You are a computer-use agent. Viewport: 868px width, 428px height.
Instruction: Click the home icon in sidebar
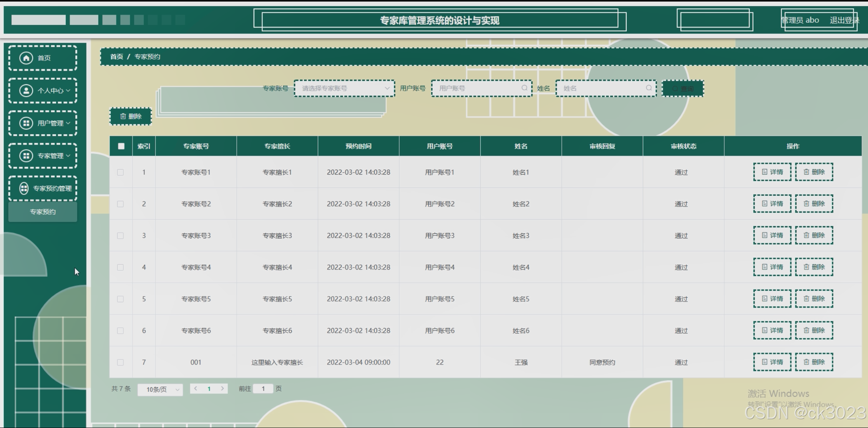(x=26, y=58)
